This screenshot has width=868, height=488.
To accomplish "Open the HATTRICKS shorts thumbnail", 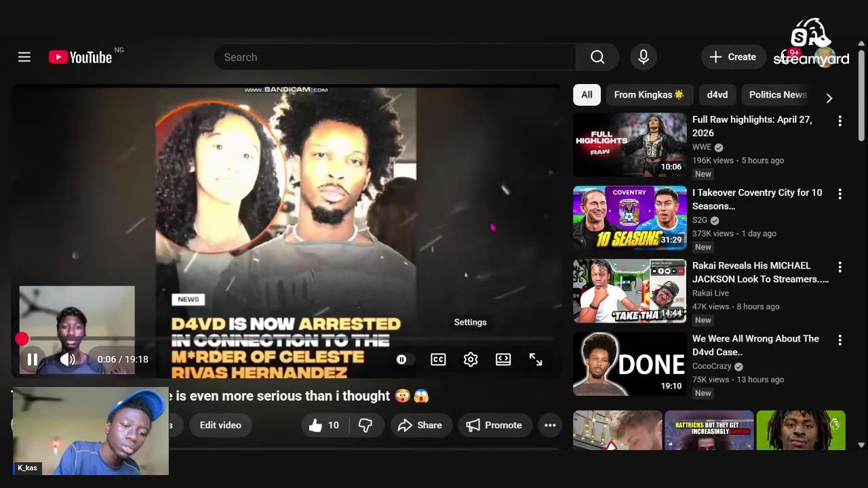I will (709, 430).
